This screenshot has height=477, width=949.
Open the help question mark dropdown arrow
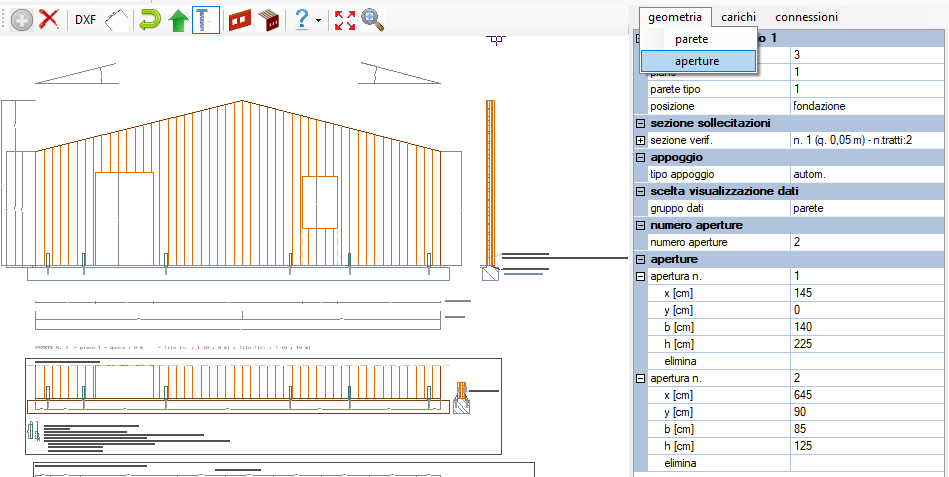click(x=318, y=21)
